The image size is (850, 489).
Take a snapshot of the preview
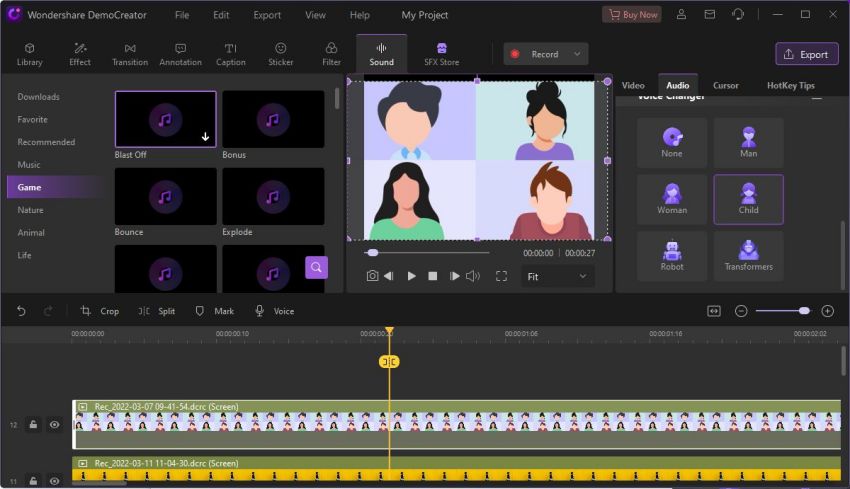(372, 276)
